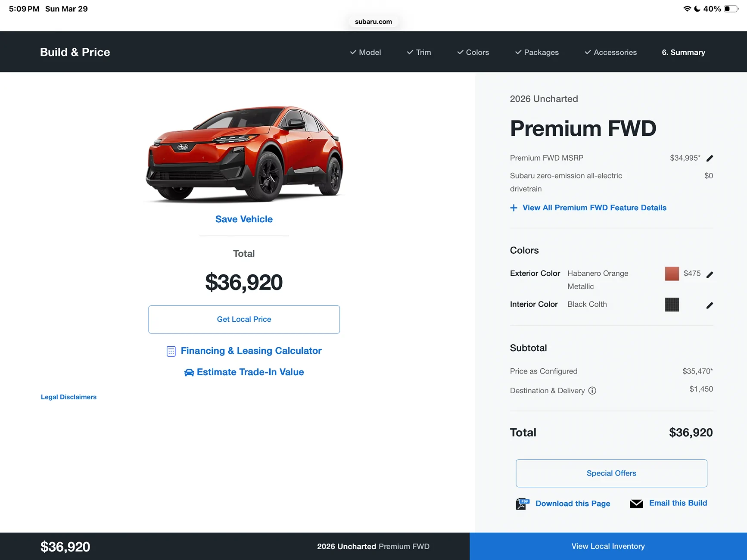Open Estimate Trade-In Value link

click(x=250, y=372)
